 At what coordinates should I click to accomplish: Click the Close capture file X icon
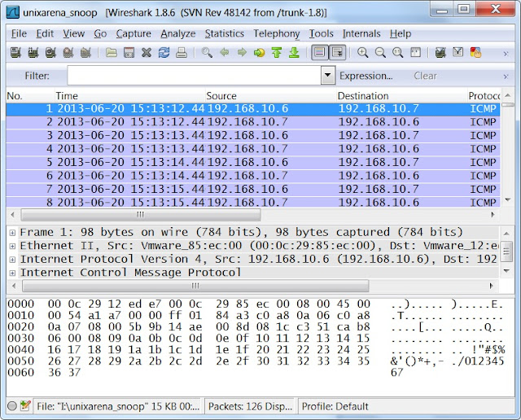(147, 52)
